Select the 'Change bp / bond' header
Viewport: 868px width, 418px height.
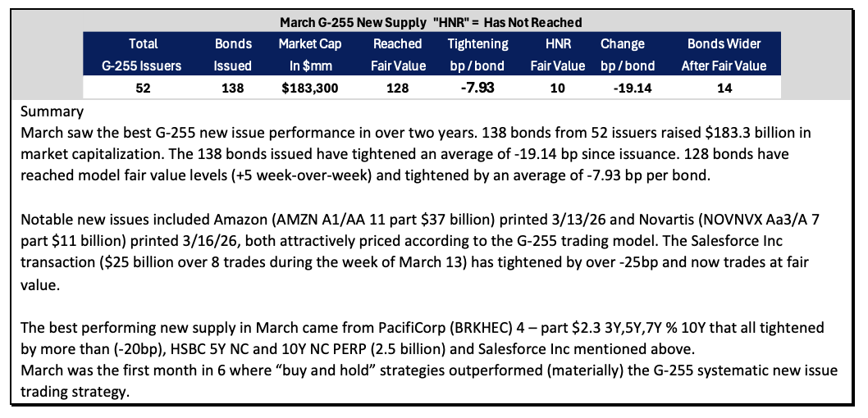pos(627,55)
